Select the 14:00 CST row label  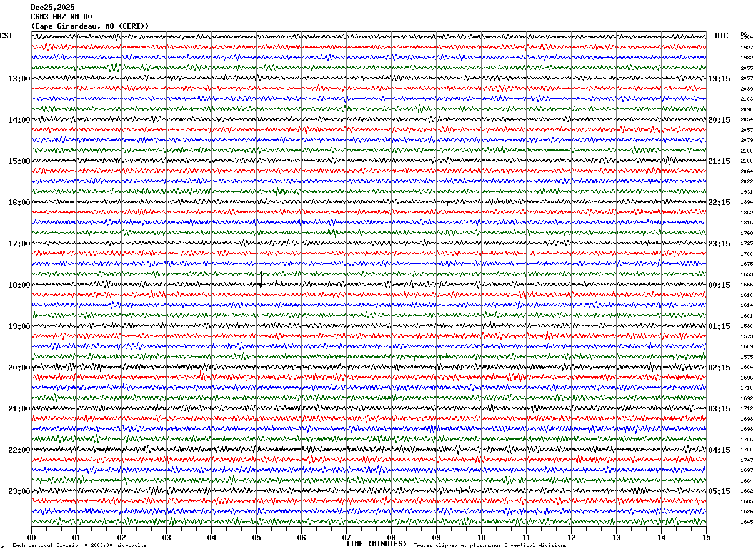[19, 120]
